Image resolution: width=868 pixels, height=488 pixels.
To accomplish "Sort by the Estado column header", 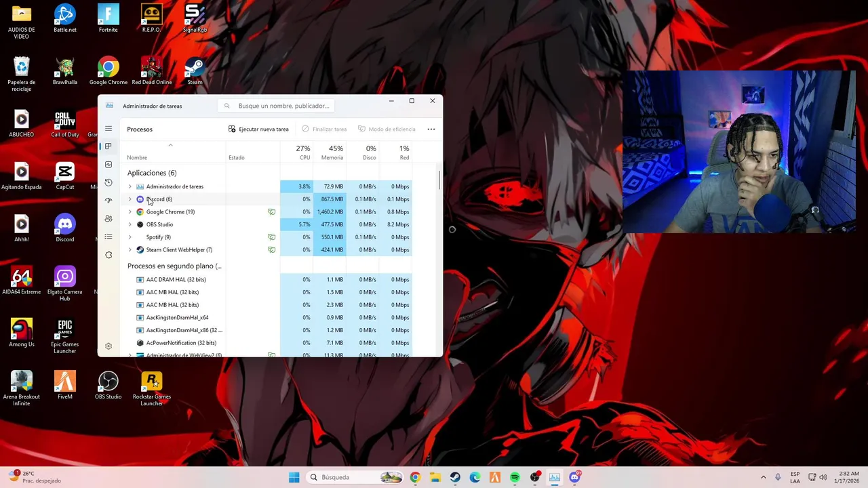I will click(x=237, y=157).
